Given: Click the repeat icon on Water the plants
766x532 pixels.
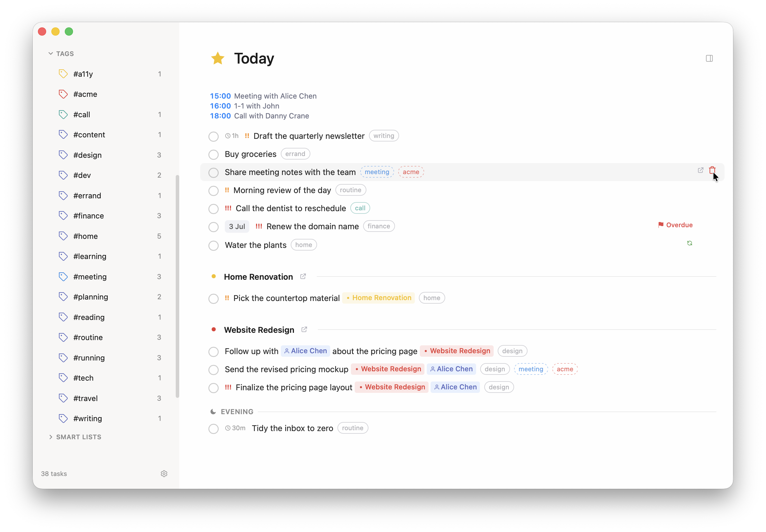Looking at the screenshot, I should click(x=690, y=243).
